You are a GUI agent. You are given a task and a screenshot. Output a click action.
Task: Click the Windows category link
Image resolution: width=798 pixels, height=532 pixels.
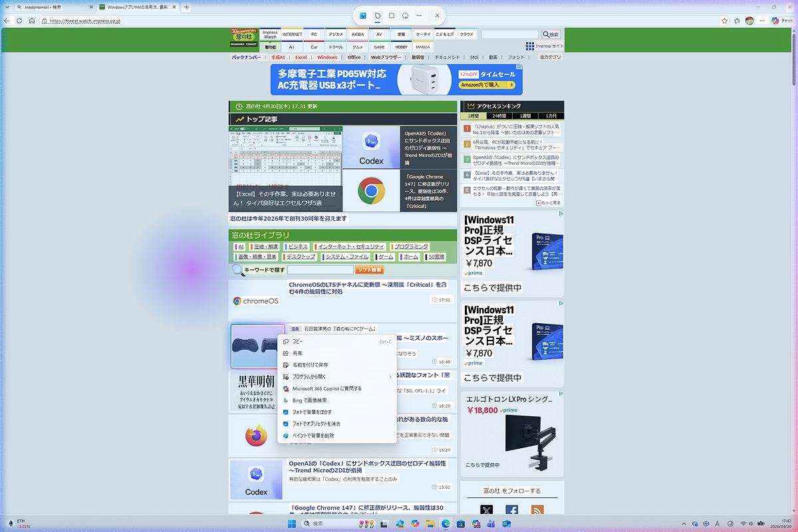327,57
